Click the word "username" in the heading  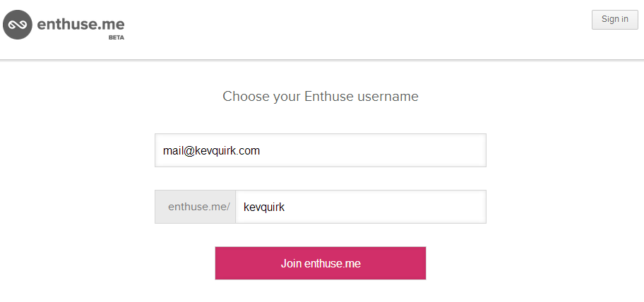tap(388, 97)
